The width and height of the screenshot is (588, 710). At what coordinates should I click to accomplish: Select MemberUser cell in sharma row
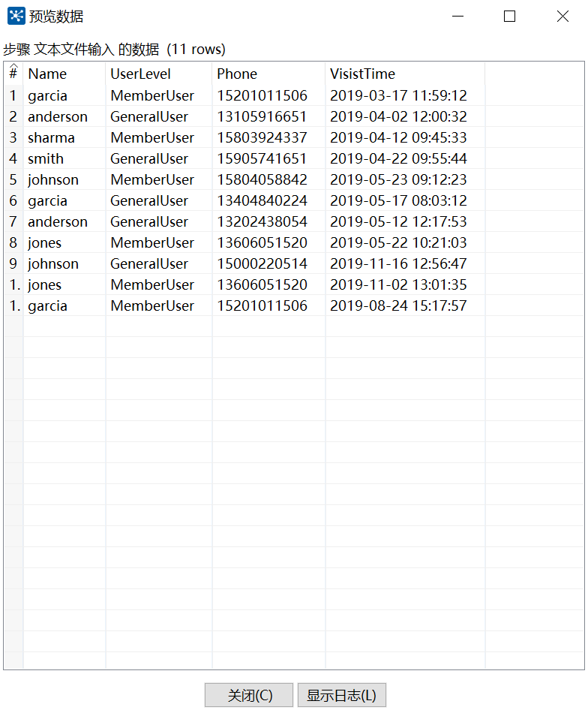click(159, 137)
